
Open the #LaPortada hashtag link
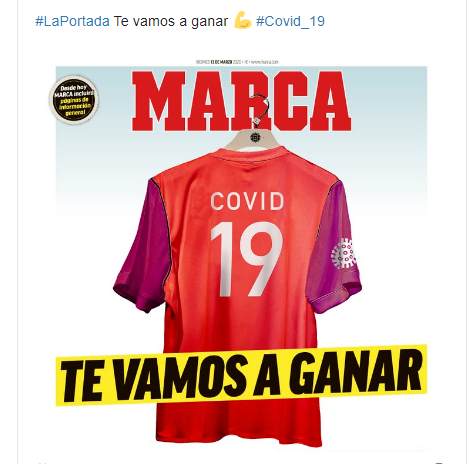[x=72, y=21]
